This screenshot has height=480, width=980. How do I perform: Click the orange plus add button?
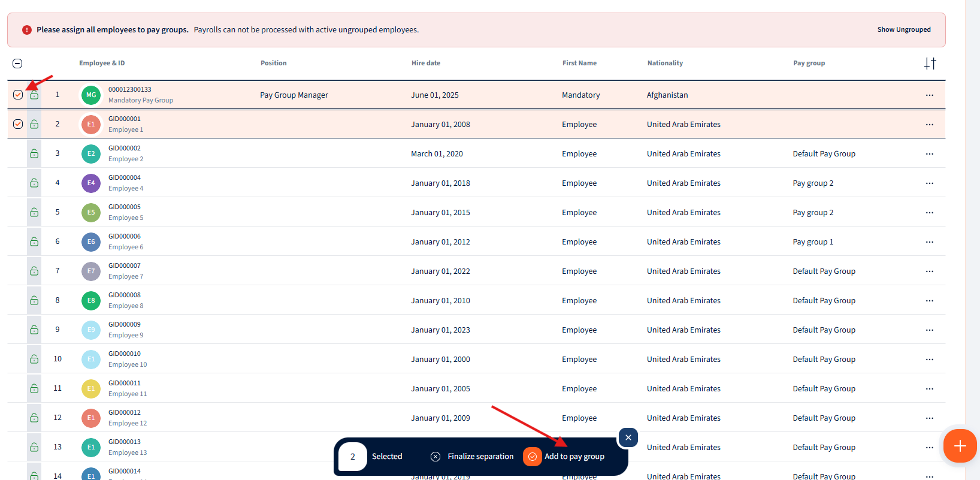click(960, 446)
